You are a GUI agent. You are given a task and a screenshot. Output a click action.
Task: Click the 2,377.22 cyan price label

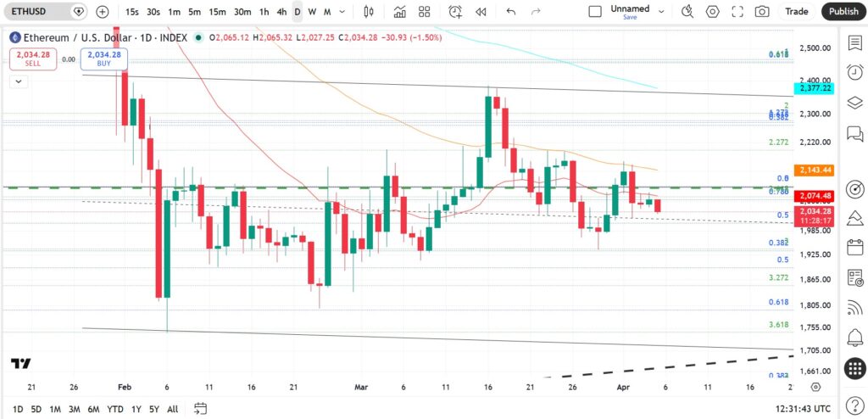coord(814,88)
